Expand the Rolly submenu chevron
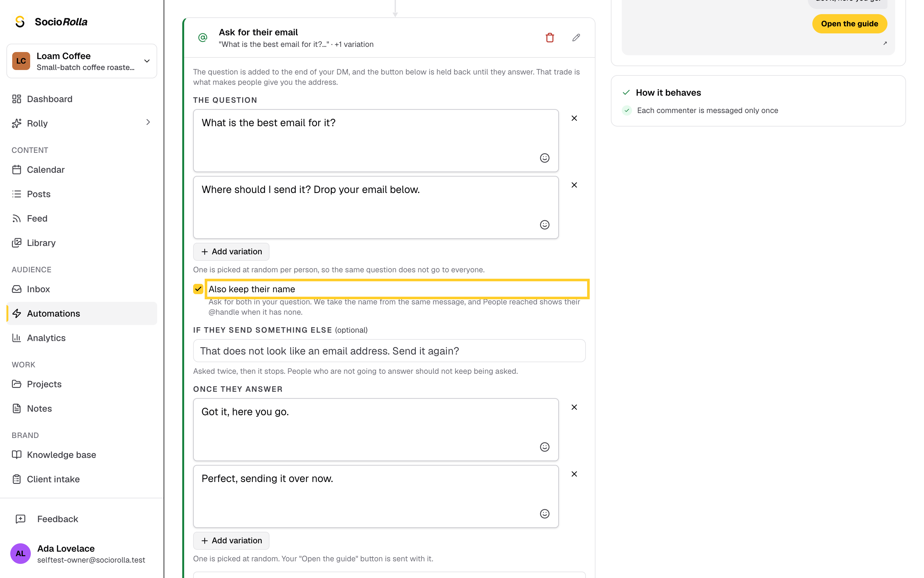924x578 pixels. (148, 122)
